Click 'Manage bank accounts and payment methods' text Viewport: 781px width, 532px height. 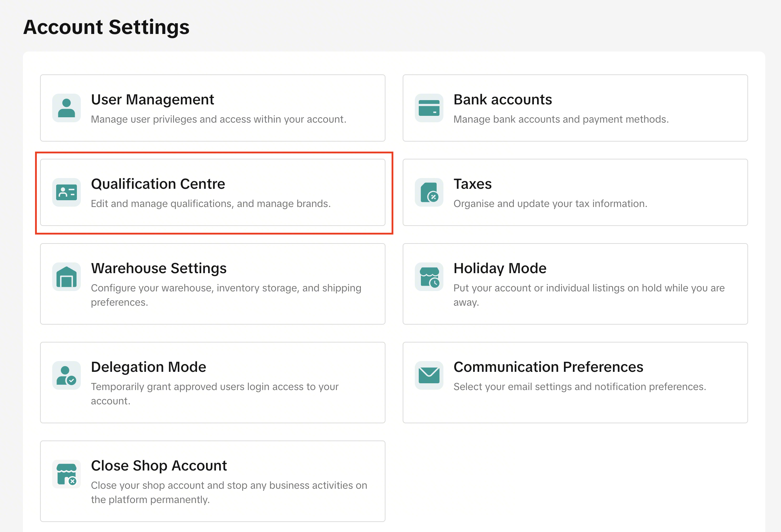(x=561, y=119)
